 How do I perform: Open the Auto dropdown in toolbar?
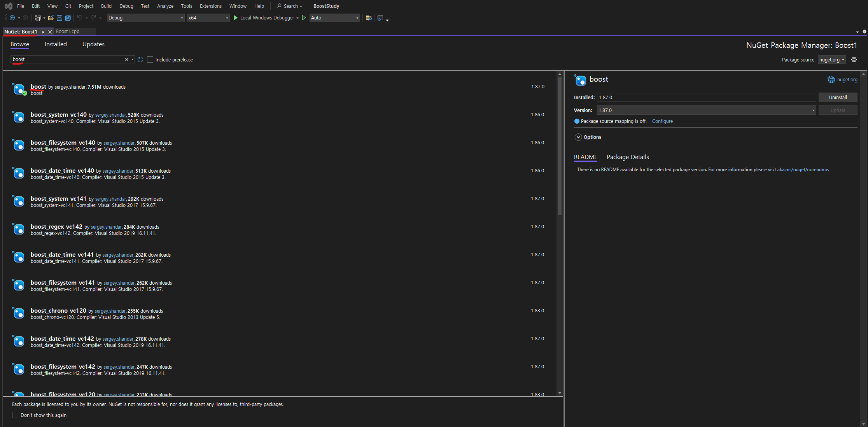point(334,18)
